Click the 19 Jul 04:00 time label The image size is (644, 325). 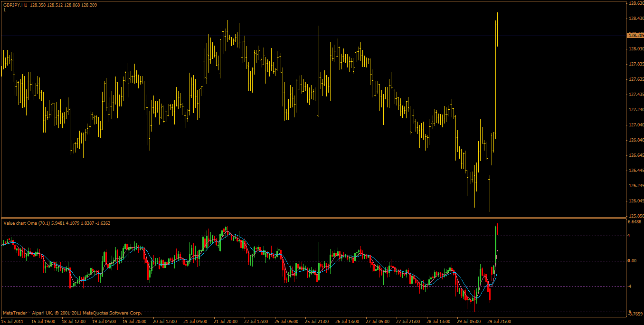point(104,322)
